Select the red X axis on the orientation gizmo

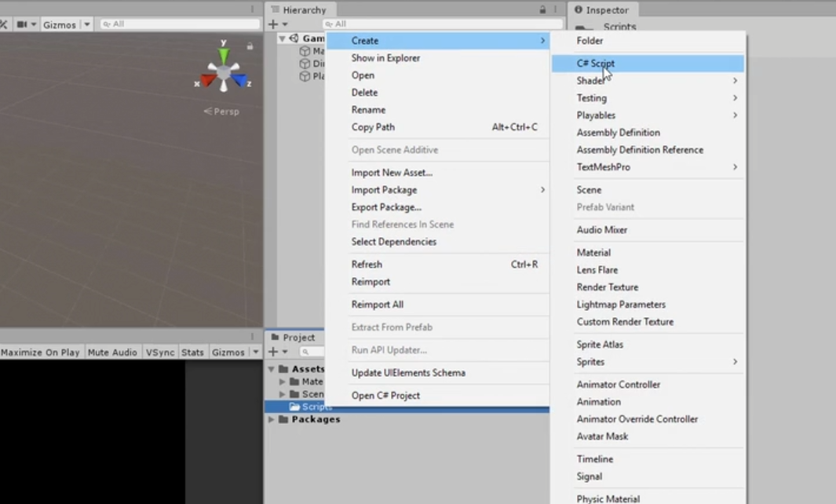click(x=206, y=79)
